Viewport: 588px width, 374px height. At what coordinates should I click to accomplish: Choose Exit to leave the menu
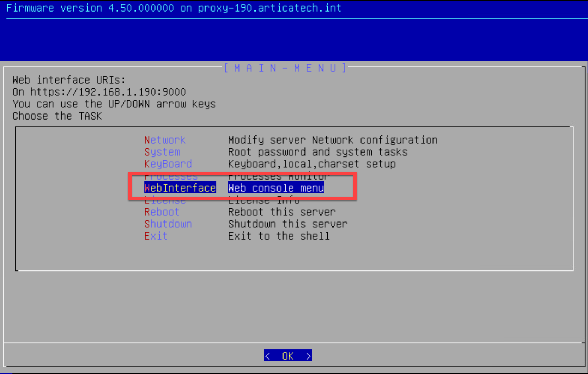pyautogui.click(x=156, y=236)
